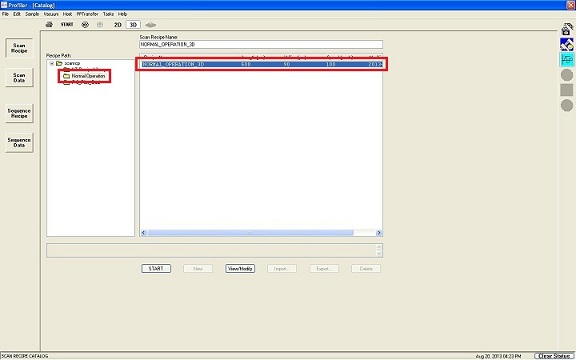The image size is (576, 360).
Task: Open the Sequence Recipe catalog
Action: tap(19, 113)
